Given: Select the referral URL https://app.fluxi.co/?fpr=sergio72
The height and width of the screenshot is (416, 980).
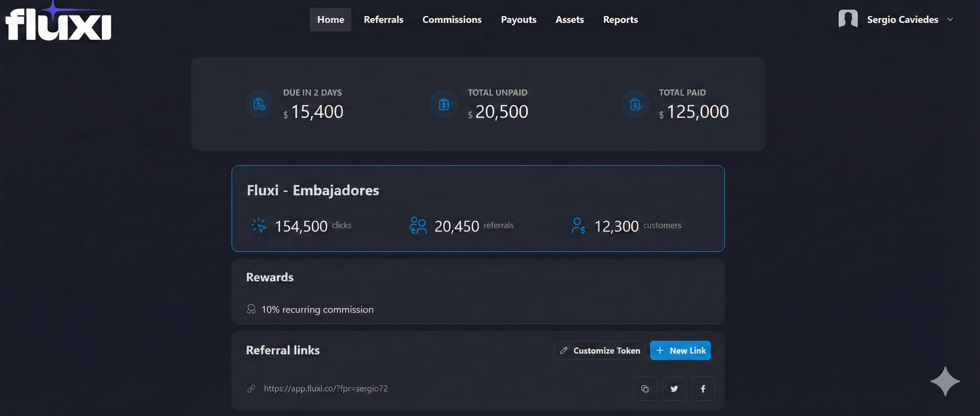Looking at the screenshot, I should (326, 388).
